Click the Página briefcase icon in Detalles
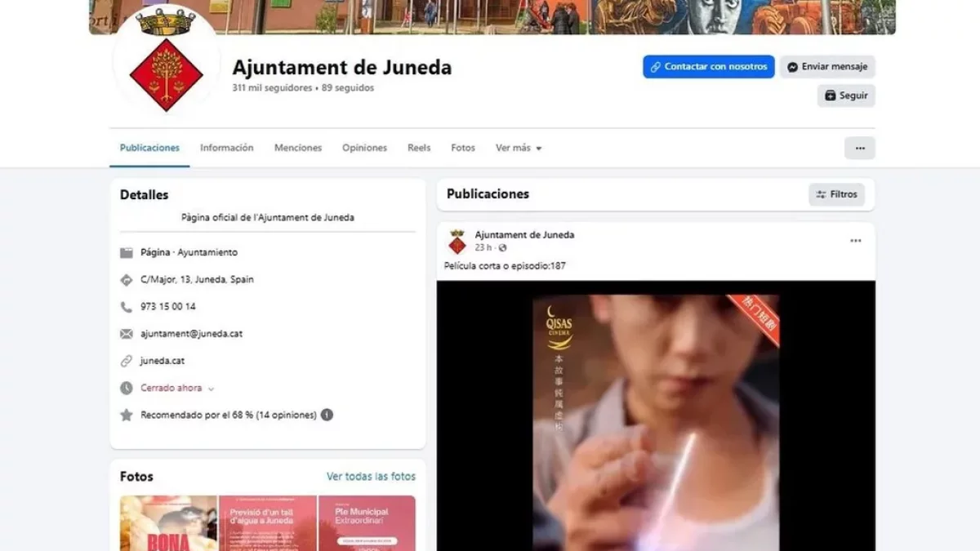 tap(127, 252)
